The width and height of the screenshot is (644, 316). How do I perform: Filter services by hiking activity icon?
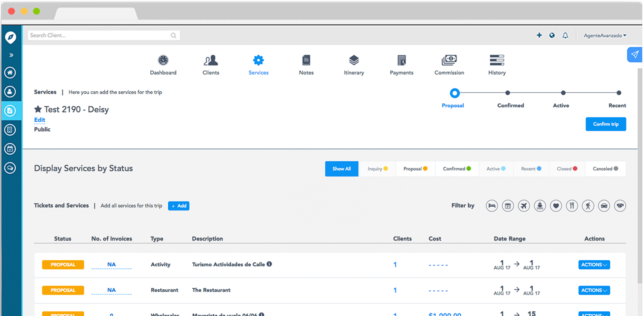588,206
